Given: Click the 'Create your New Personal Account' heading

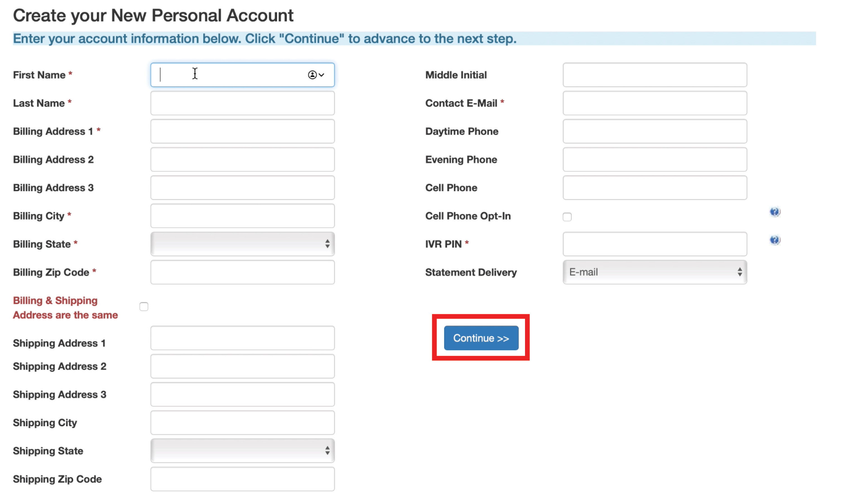Looking at the screenshot, I should click(x=153, y=16).
